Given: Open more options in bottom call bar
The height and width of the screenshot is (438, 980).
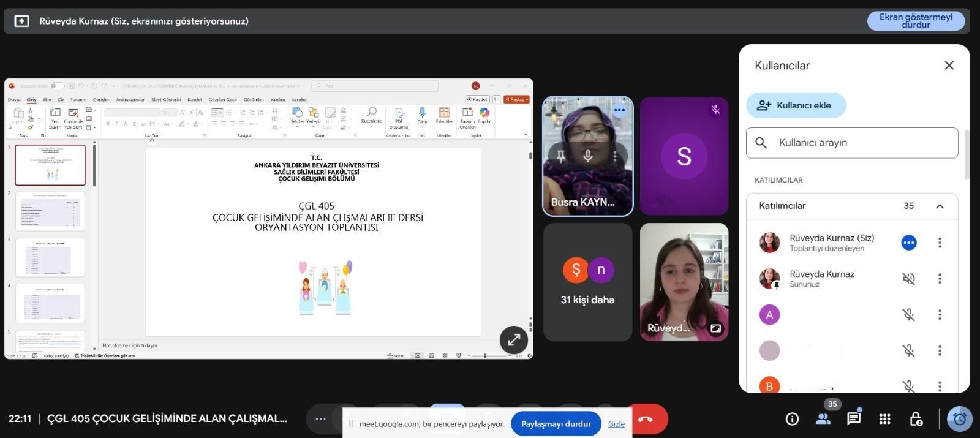Looking at the screenshot, I should pyautogui.click(x=320, y=419).
